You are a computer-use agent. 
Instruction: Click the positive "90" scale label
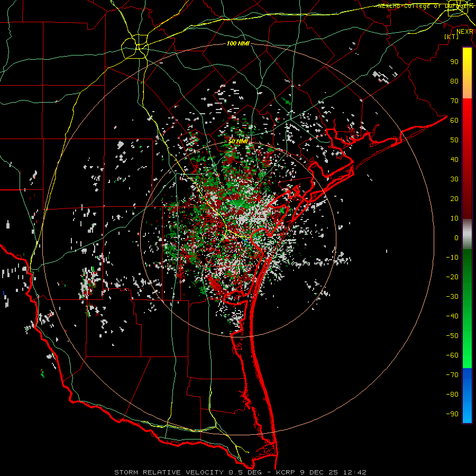[454, 62]
